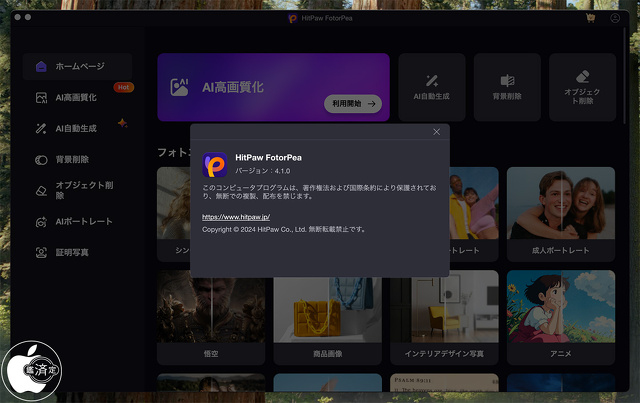Image resolution: width=640 pixels, height=403 pixels.
Task: Select the 成人ポートレート sample thumbnail
Action: pos(561,203)
